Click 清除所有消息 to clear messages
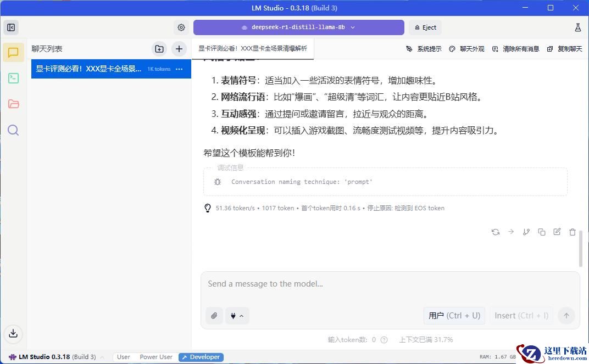Image resolution: width=589 pixels, height=364 pixels. point(515,49)
